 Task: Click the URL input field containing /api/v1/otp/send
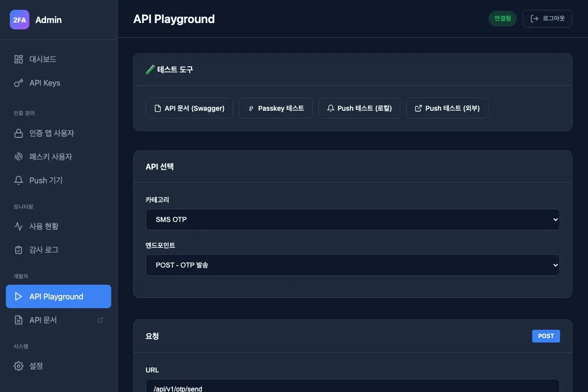(x=353, y=388)
